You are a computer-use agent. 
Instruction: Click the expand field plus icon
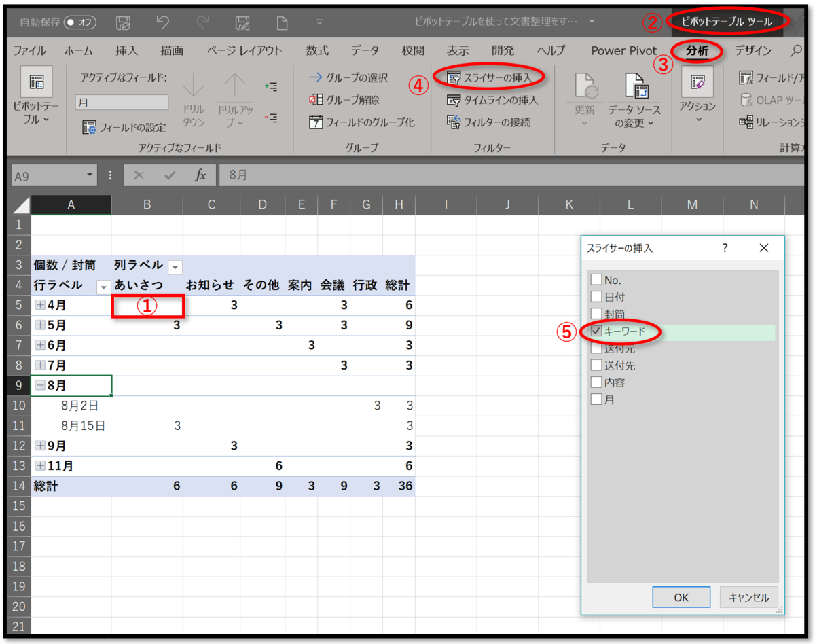[x=271, y=86]
